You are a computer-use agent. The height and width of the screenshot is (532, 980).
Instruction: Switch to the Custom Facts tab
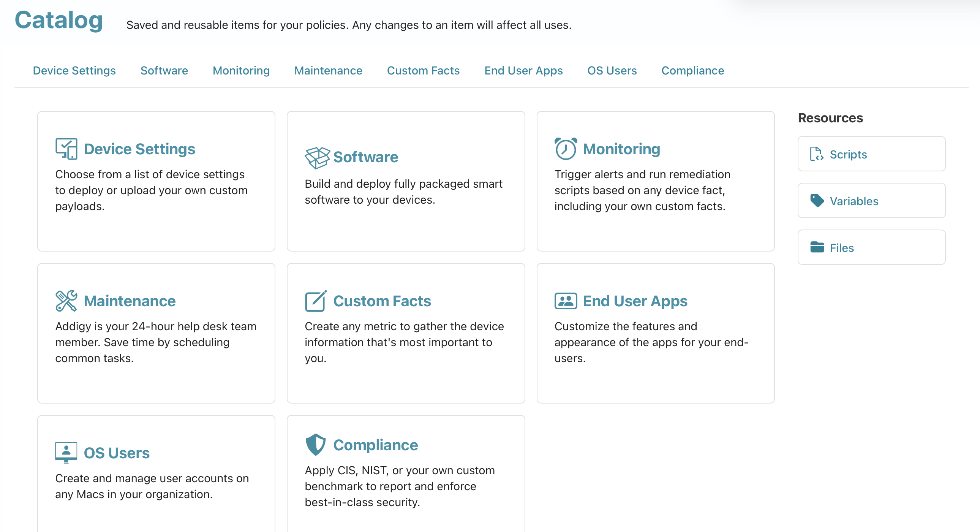pos(423,70)
